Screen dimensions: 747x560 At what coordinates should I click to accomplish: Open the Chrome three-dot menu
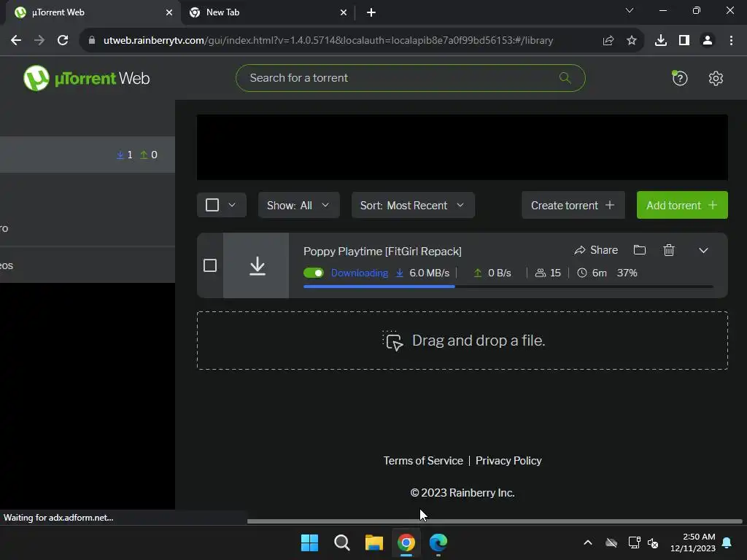731,41
